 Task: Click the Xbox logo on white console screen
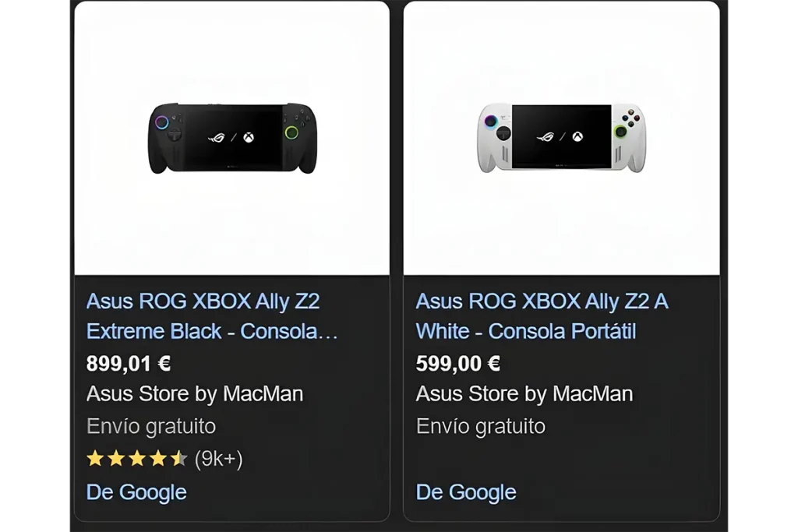[x=577, y=136]
